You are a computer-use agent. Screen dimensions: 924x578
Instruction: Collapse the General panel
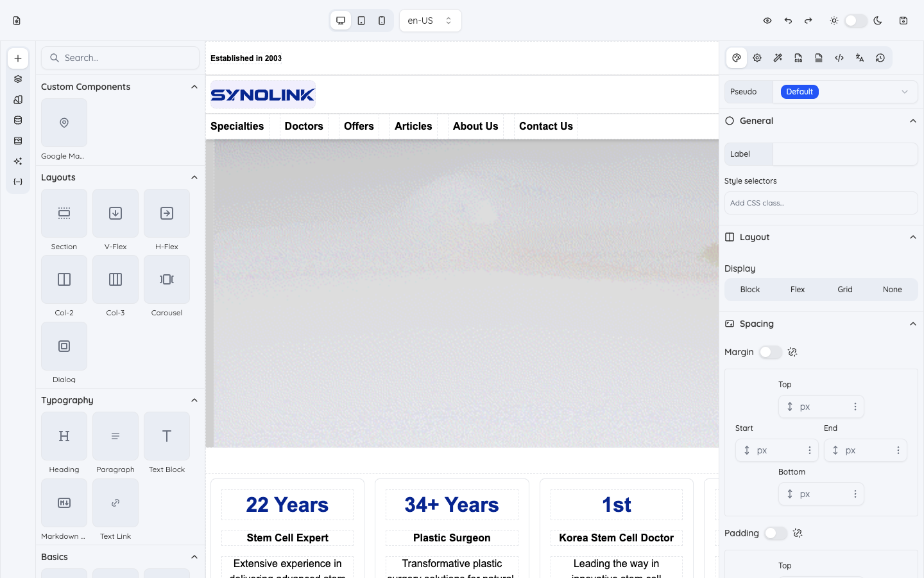click(x=913, y=121)
